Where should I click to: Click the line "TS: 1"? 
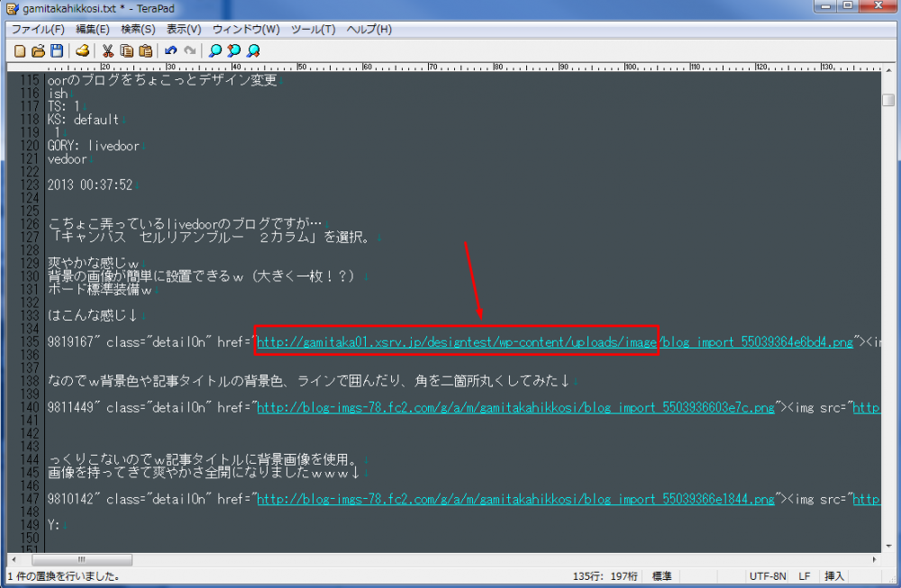(64, 106)
